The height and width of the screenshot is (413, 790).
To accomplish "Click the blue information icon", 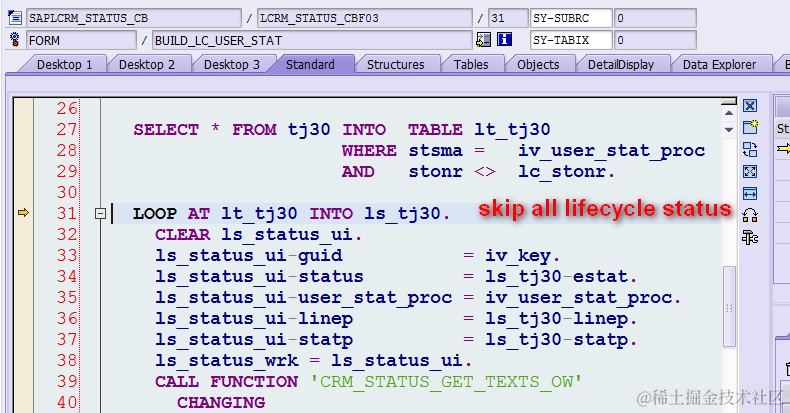I will 504,39.
